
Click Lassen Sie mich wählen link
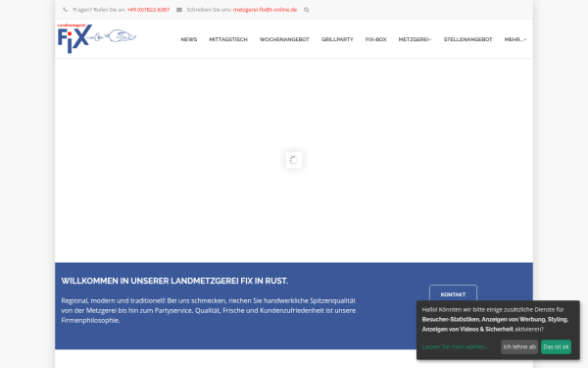click(456, 347)
